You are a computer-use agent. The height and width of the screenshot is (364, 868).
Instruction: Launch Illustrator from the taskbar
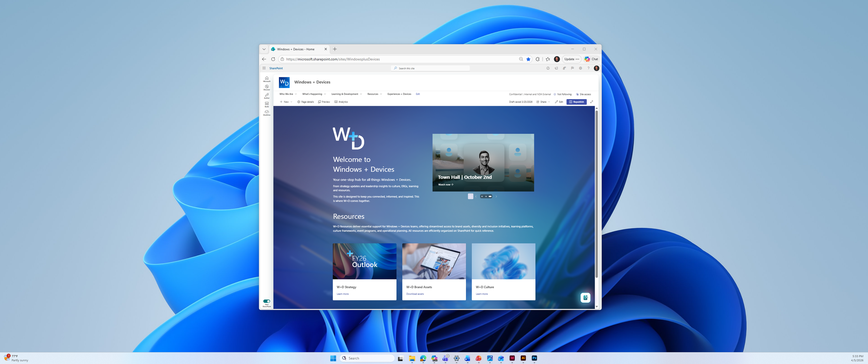523,358
